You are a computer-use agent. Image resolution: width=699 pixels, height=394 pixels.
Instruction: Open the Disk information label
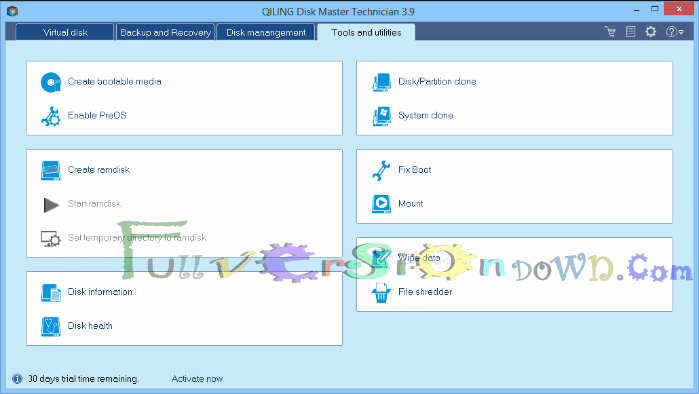100,292
